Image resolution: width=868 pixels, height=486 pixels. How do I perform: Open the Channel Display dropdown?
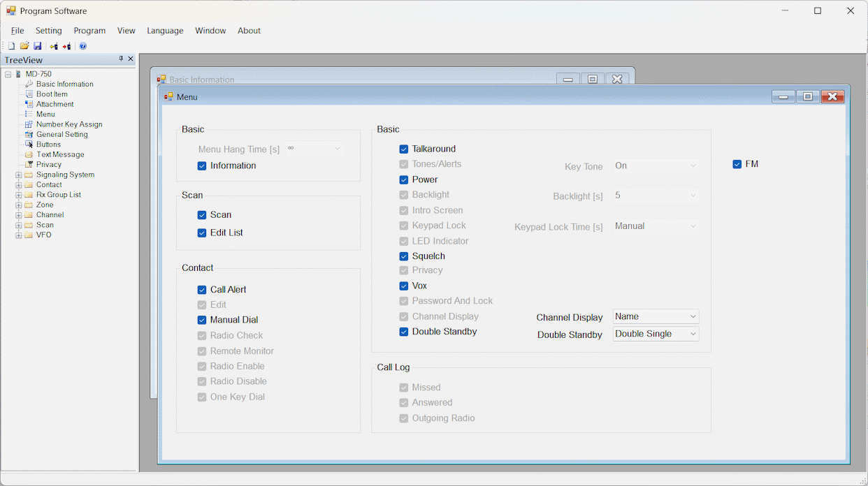click(x=656, y=316)
